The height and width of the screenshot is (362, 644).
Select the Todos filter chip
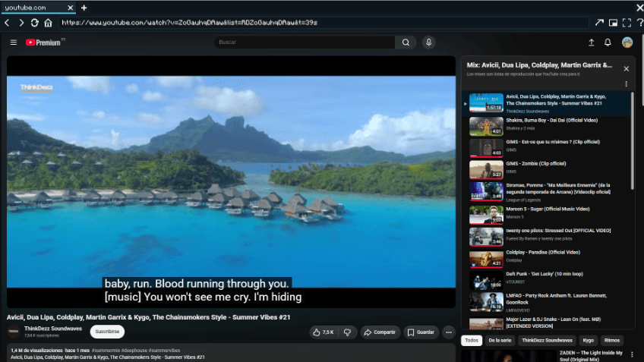click(x=471, y=341)
